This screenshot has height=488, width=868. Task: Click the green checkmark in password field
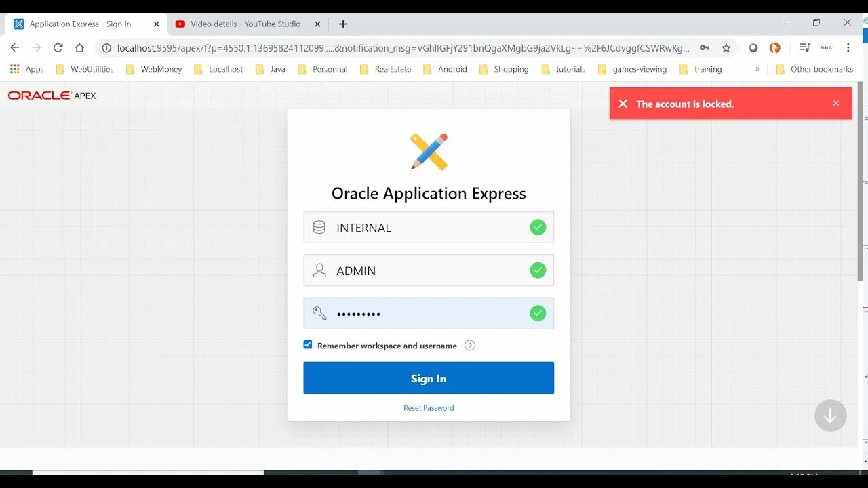click(538, 313)
